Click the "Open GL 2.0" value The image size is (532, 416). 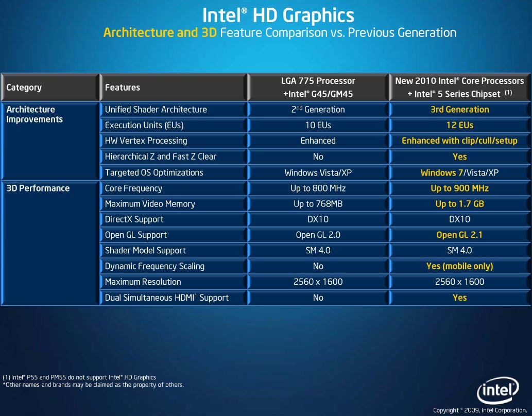pos(318,235)
